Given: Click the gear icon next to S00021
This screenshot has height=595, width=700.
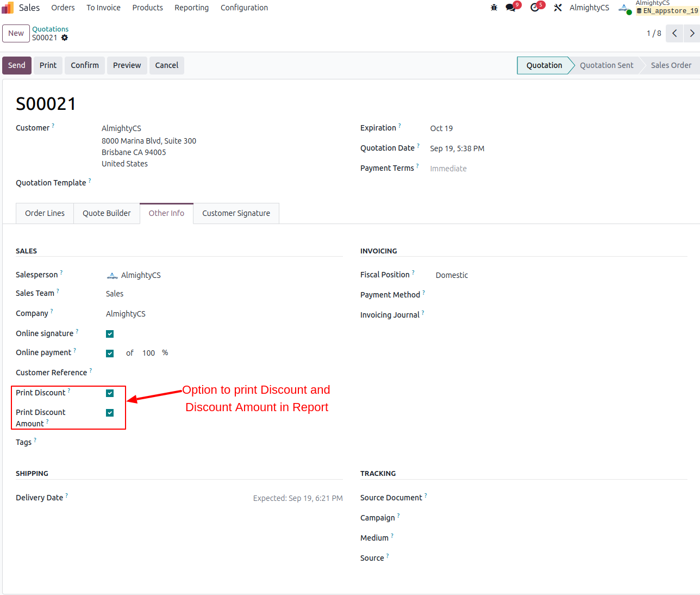Looking at the screenshot, I should point(65,38).
